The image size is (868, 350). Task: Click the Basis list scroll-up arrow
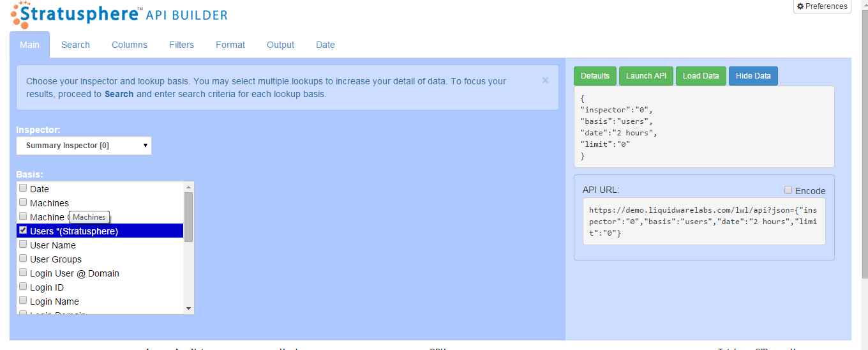coord(188,187)
